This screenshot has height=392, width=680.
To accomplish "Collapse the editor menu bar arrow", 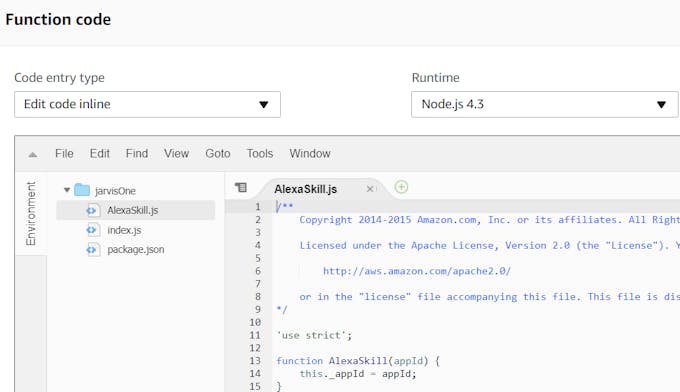I will 33,154.
